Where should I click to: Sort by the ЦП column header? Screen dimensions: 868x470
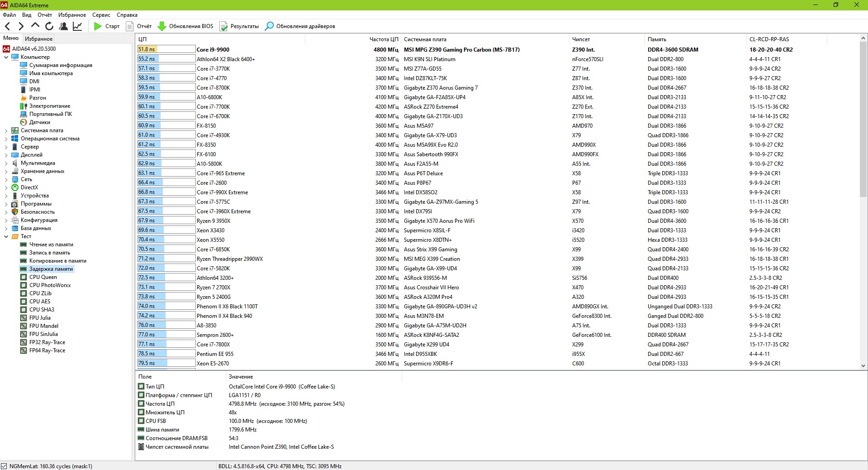(x=221, y=39)
